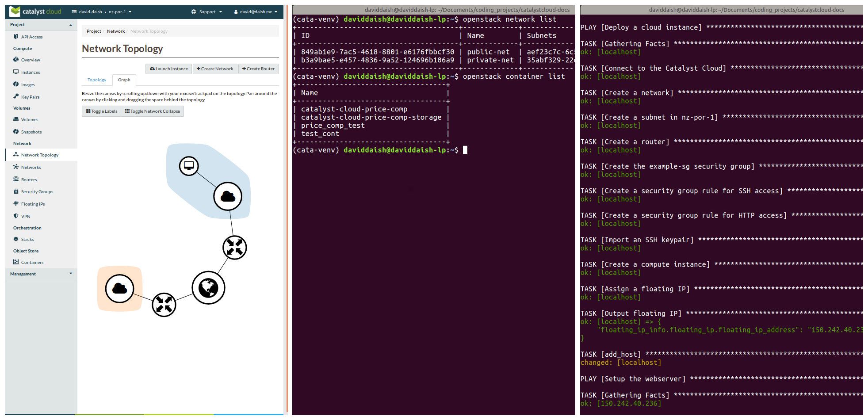Click the Create Network button
Screen dimensions: 868x420
pyautogui.click(x=215, y=69)
